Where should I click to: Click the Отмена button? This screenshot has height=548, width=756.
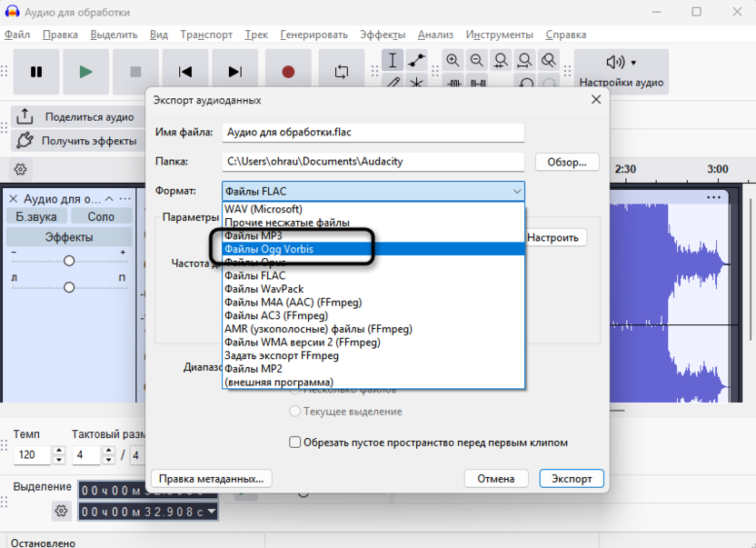tap(495, 479)
